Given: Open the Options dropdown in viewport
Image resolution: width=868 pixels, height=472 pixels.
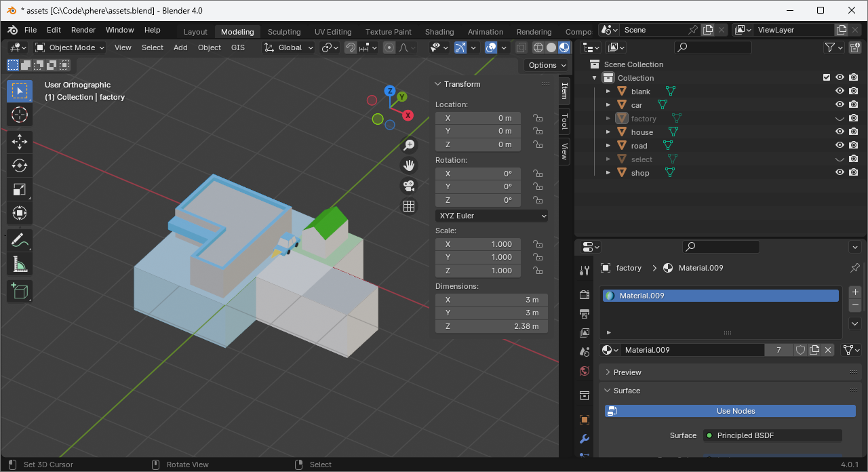Looking at the screenshot, I should 547,65.
